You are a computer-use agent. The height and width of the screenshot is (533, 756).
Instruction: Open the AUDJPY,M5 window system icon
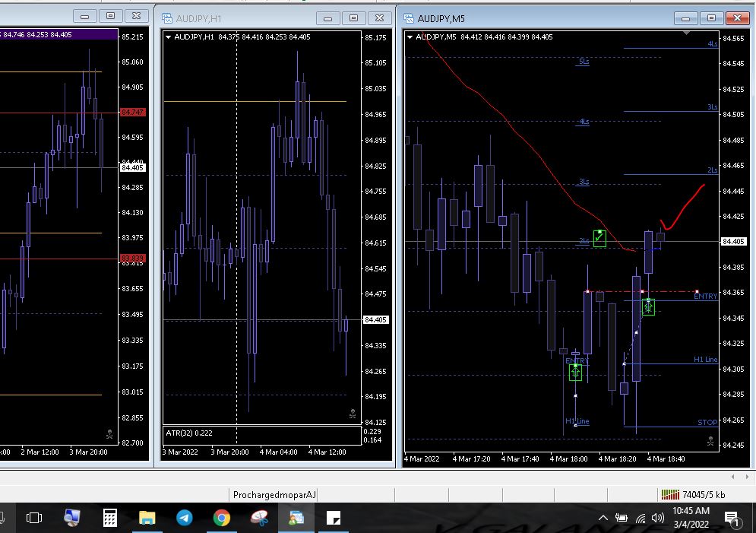click(409, 17)
